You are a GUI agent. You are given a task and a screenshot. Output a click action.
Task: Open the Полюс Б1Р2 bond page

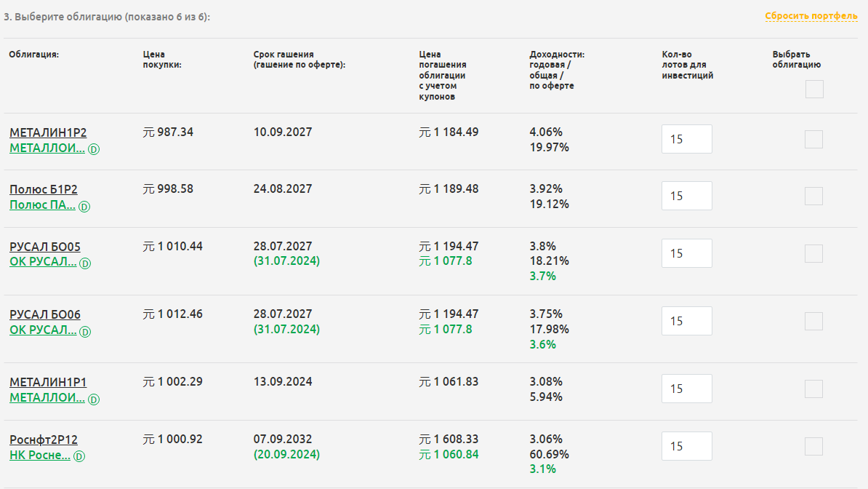(43, 189)
